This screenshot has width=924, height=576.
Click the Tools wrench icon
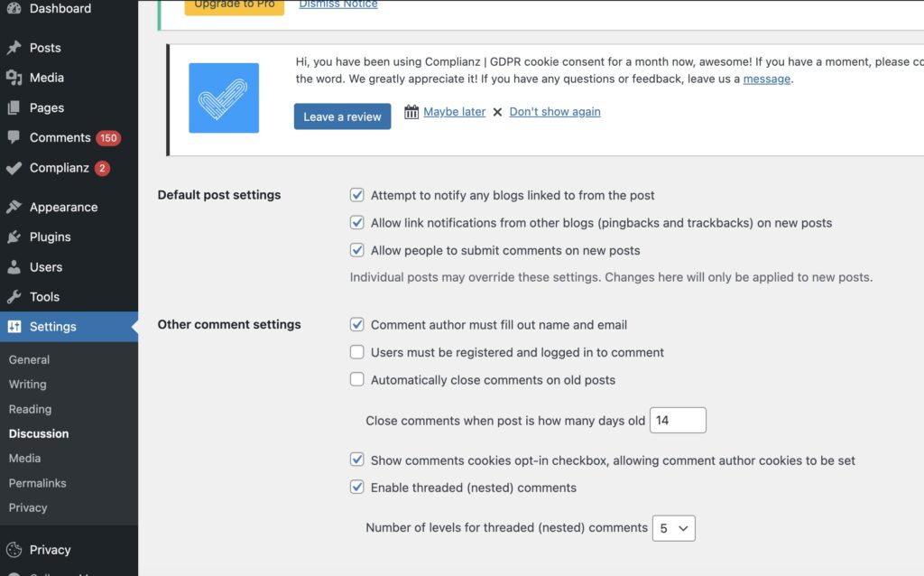[x=14, y=297]
